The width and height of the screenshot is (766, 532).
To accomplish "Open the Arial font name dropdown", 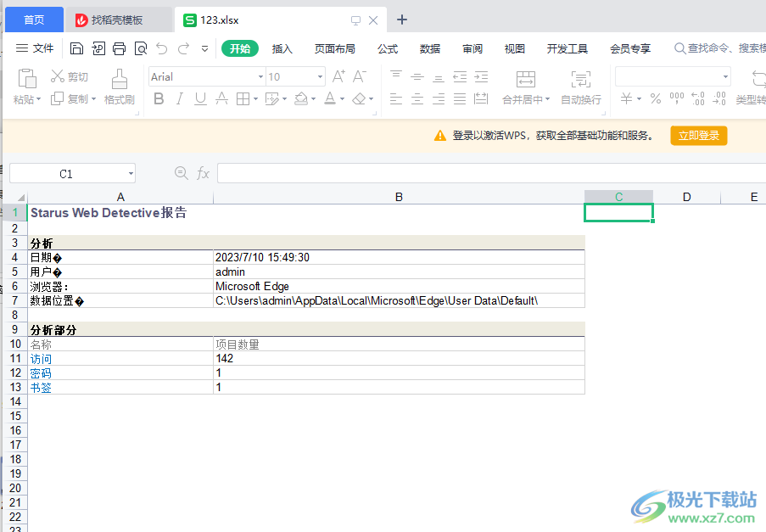I will click(260, 76).
